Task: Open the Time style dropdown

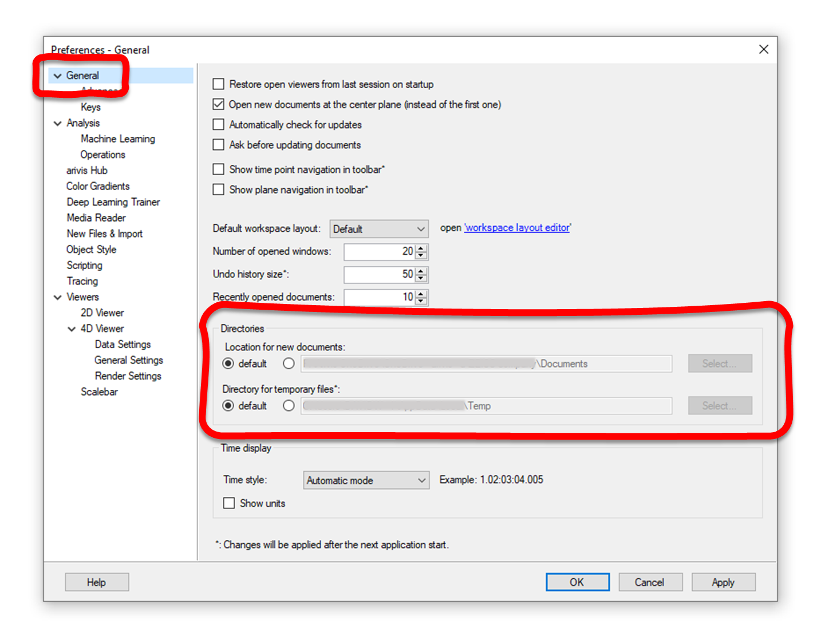Action: click(366, 480)
